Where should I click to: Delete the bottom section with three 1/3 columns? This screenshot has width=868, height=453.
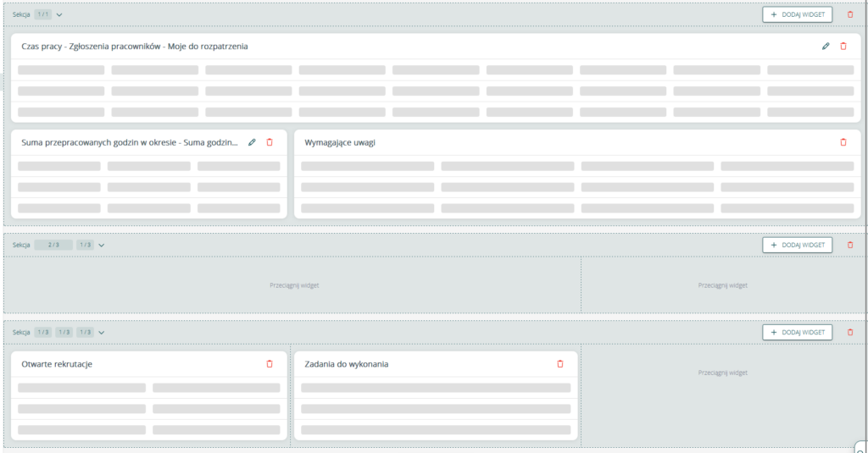(x=850, y=333)
